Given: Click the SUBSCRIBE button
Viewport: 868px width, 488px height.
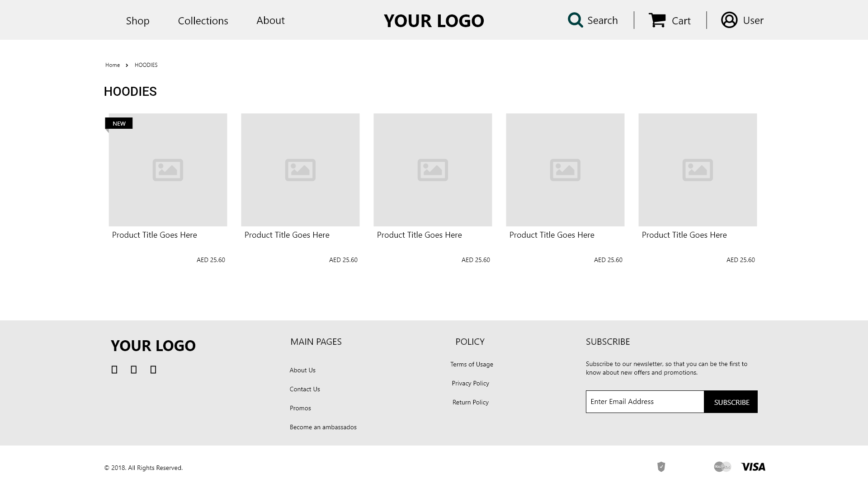Looking at the screenshot, I should [731, 401].
